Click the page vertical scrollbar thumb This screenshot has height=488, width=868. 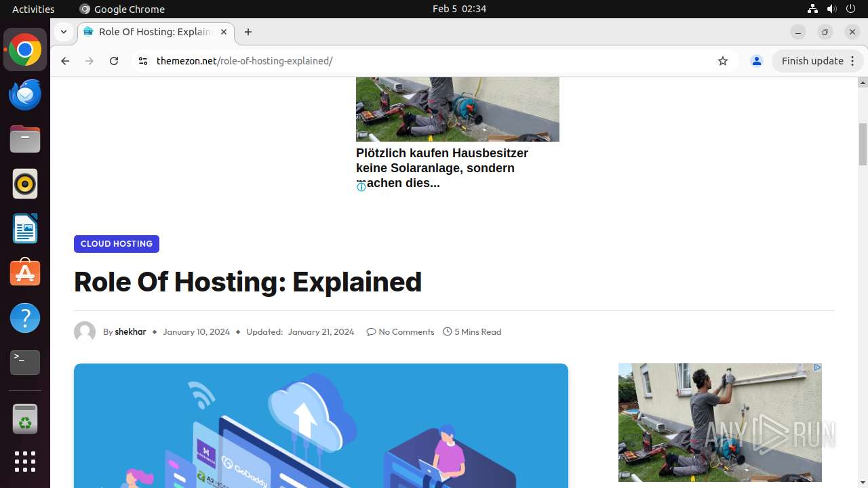click(863, 144)
